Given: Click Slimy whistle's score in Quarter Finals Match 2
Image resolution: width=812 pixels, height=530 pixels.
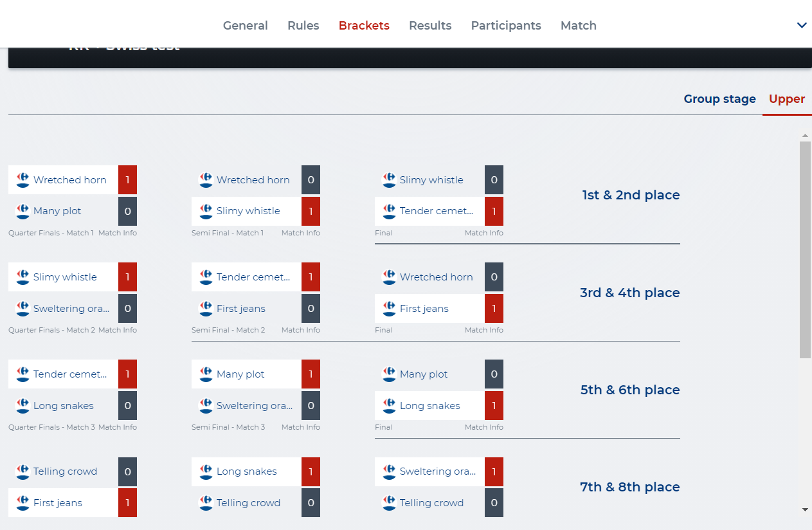Looking at the screenshot, I should point(127,277).
